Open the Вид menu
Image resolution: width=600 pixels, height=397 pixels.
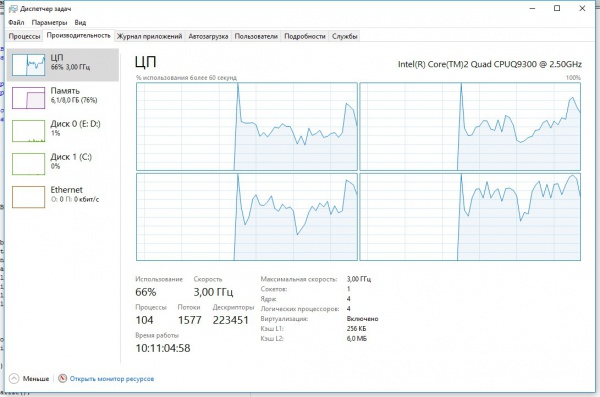pos(80,23)
